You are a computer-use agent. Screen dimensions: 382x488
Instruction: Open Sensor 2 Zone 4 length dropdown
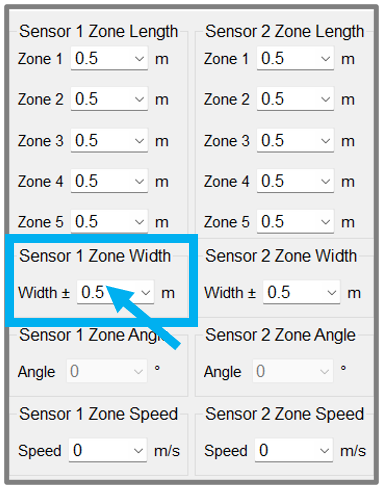click(295, 181)
